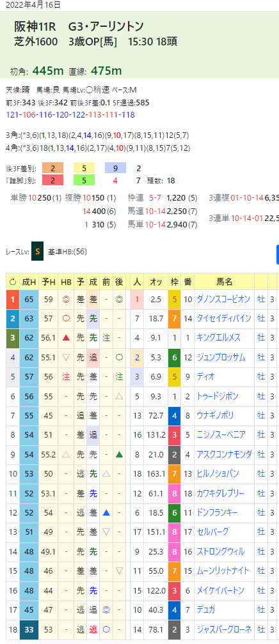Image resolution: width=279 pixels, height=644 pixels.
Task: Click the ▽ HB mark for ジュンブロッサム
Action: (x=65, y=357)
